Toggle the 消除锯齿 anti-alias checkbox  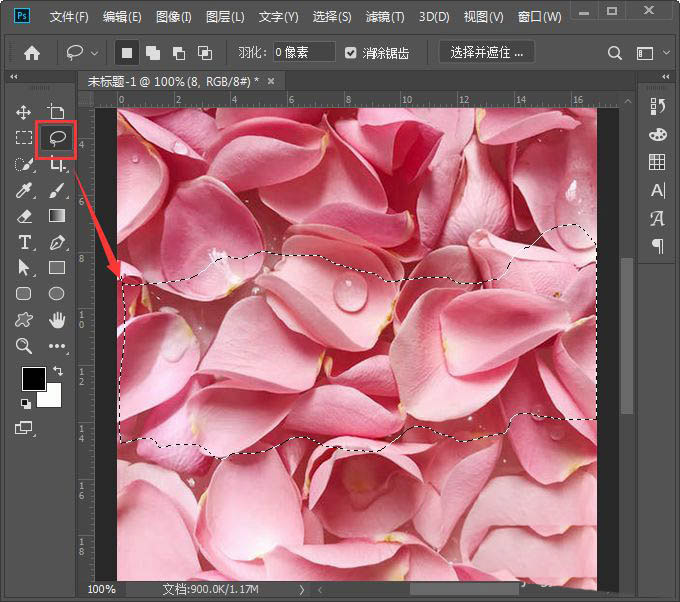tap(350, 53)
